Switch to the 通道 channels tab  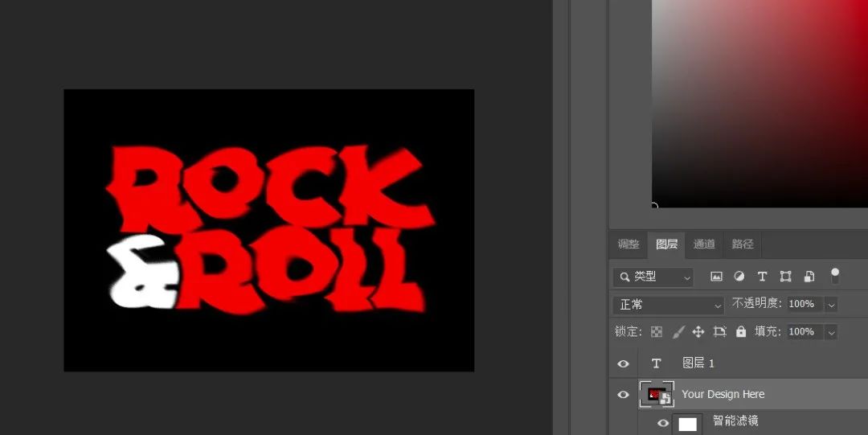tap(704, 244)
